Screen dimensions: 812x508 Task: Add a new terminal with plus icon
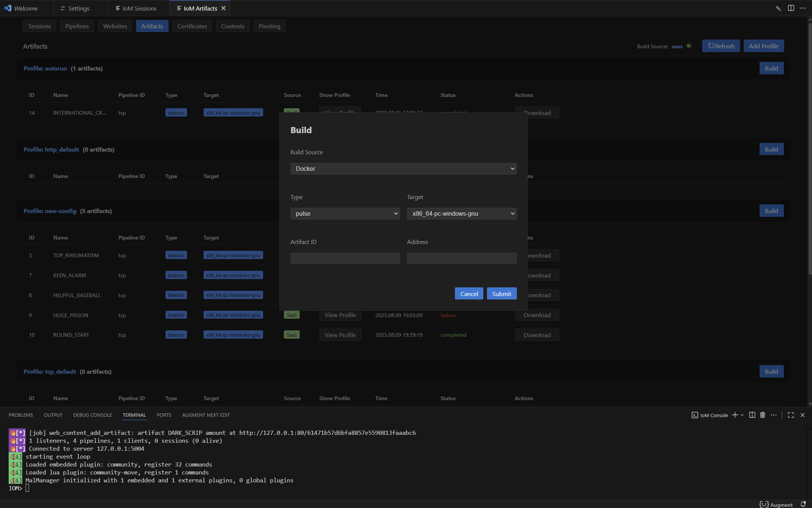pos(735,415)
